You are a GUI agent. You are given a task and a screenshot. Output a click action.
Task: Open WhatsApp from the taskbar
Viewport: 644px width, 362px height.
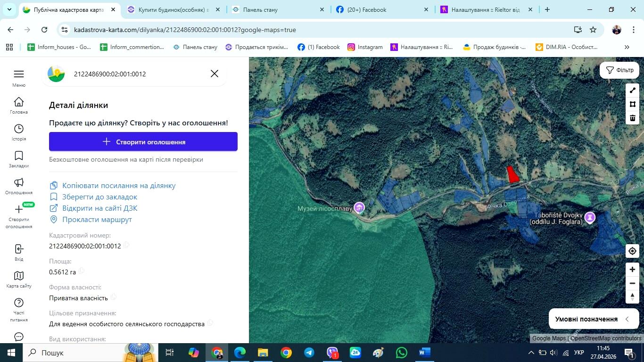[x=402, y=353]
